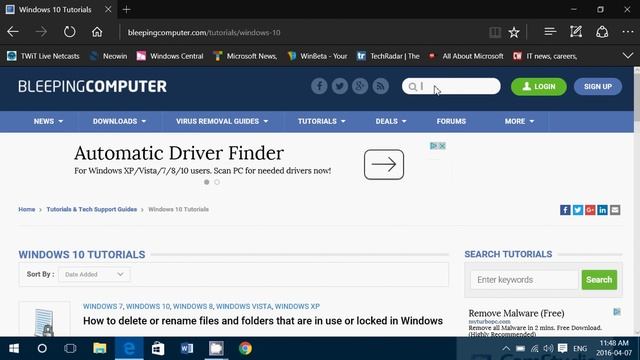
Task: Expand the DOWNLOADS dropdown menu
Action: tap(119, 121)
